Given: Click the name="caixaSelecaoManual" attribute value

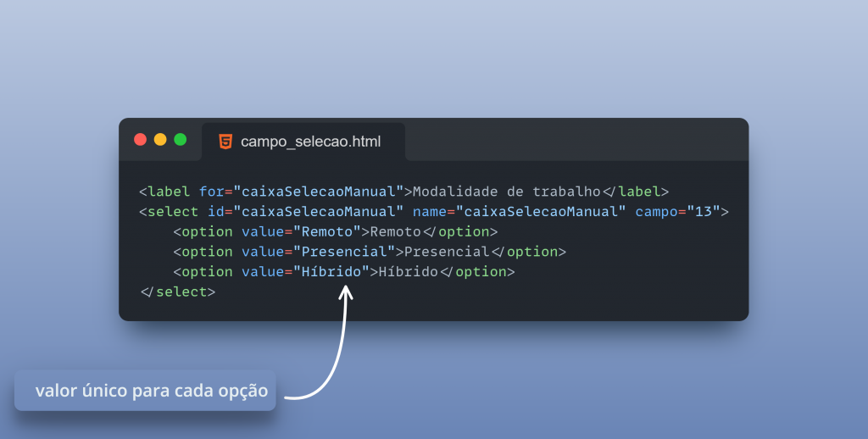Looking at the screenshot, I should [541, 212].
